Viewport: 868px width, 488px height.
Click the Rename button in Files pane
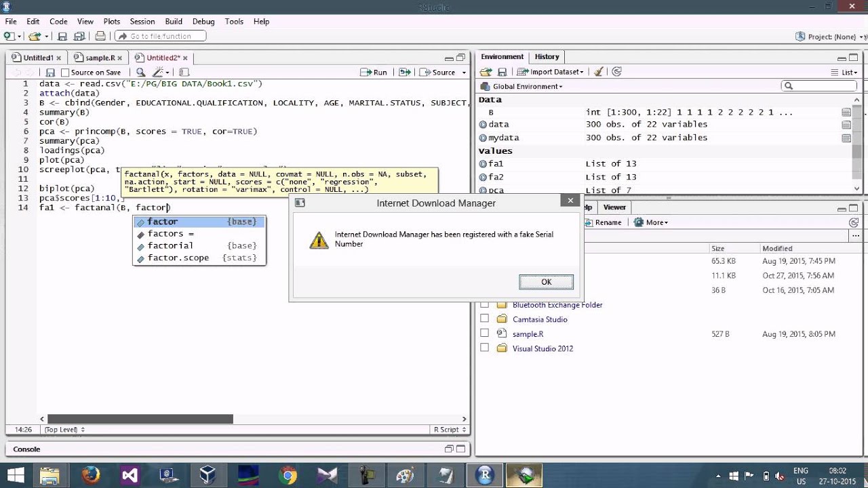point(602,222)
